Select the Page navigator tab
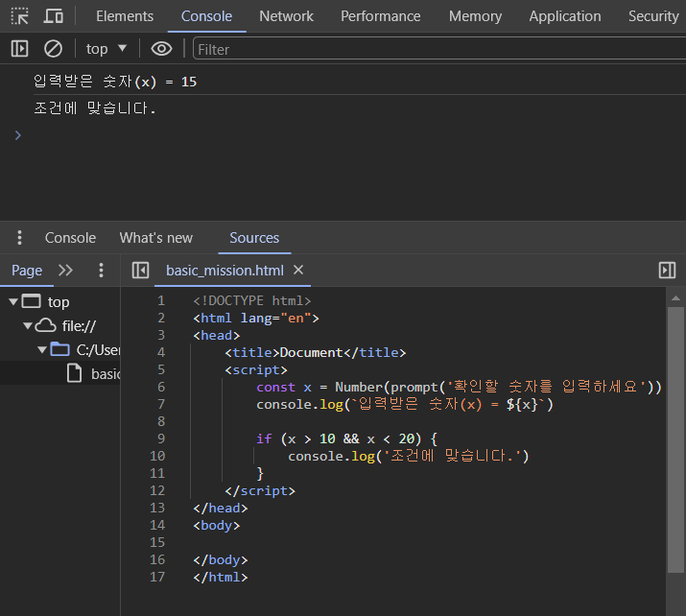Screen dimensions: 686x616 pyautogui.click(x=27, y=271)
